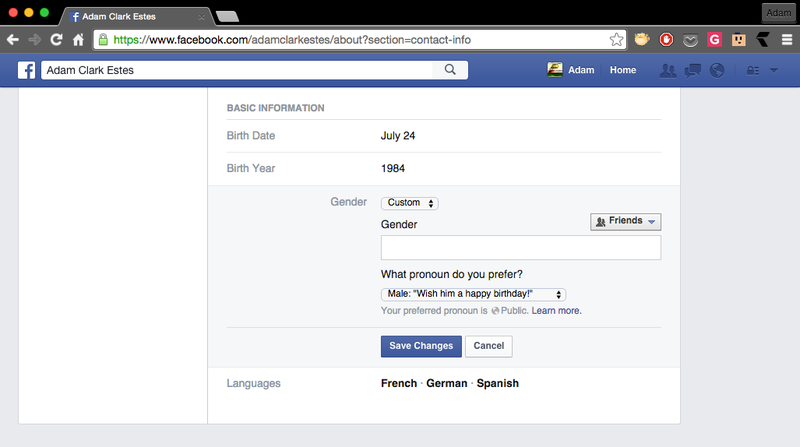Click the Birth Year value 1984
This screenshot has width=800, height=447.
tap(393, 168)
